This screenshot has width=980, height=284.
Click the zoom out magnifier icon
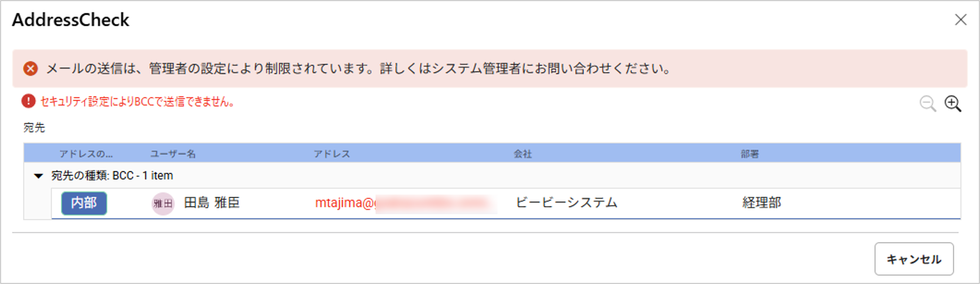928,103
